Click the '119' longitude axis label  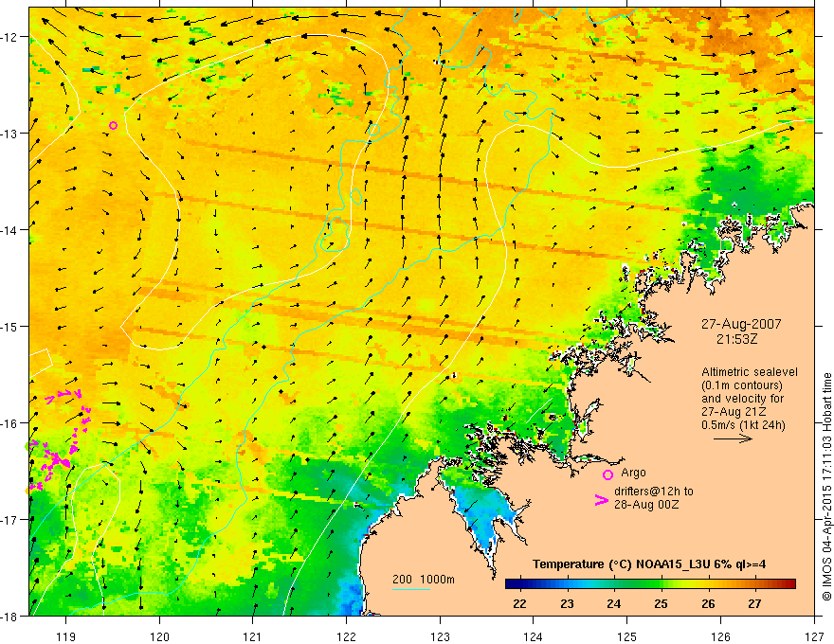(x=66, y=636)
